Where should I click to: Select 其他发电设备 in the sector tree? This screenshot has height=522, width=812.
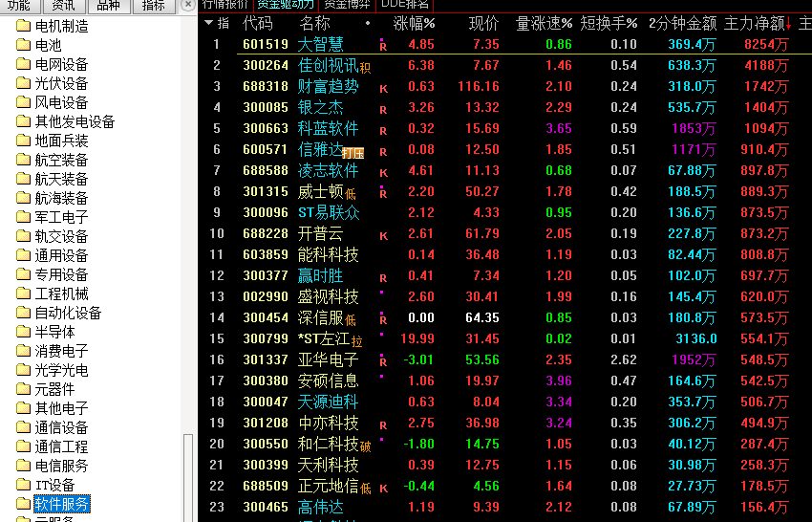(x=75, y=121)
